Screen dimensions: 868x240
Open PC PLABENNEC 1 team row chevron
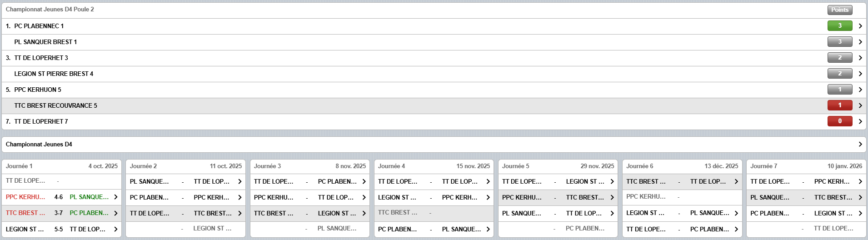click(x=860, y=26)
